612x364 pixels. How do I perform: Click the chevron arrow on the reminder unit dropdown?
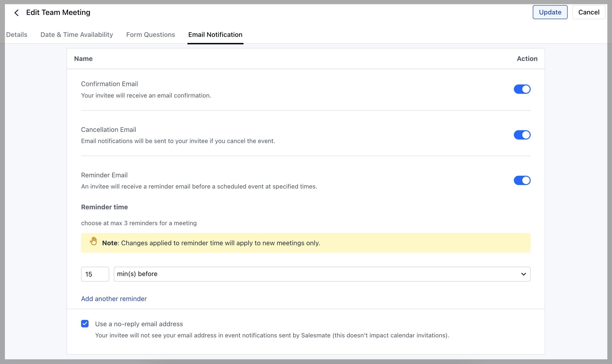click(523, 274)
